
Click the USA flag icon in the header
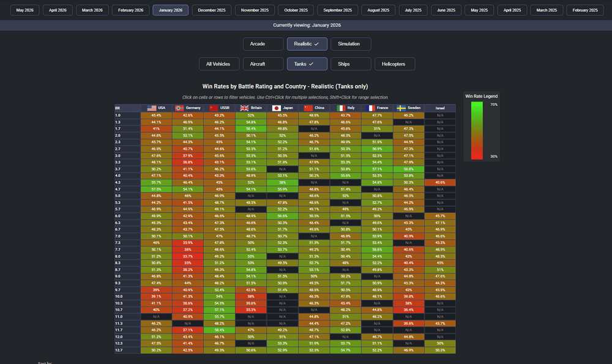tap(152, 108)
